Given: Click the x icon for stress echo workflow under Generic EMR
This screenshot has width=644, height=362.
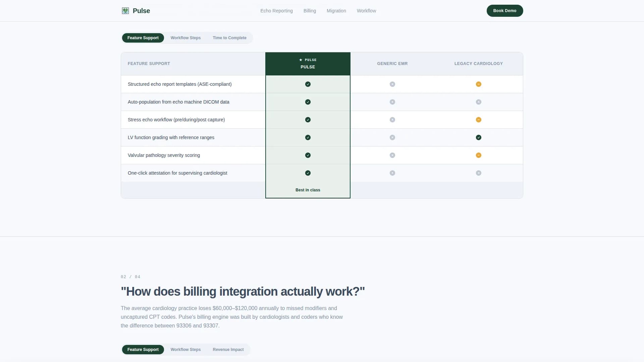Looking at the screenshot, I should 392,119.
